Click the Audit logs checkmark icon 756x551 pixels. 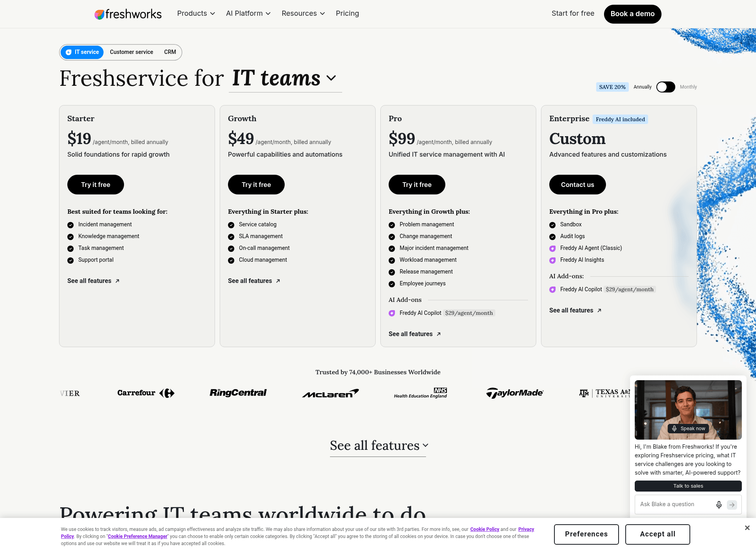(552, 237)
